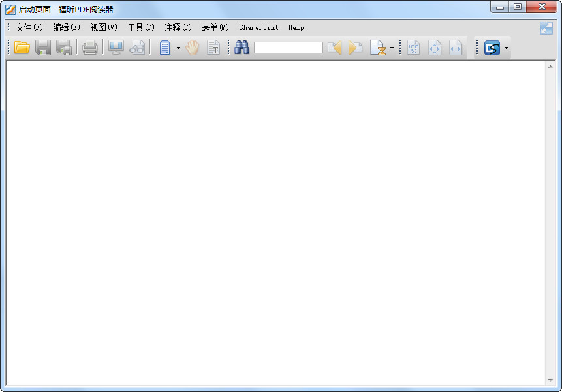Click the Foxit app icon in title bar
The image size is (562, 392).
[10, 9]
